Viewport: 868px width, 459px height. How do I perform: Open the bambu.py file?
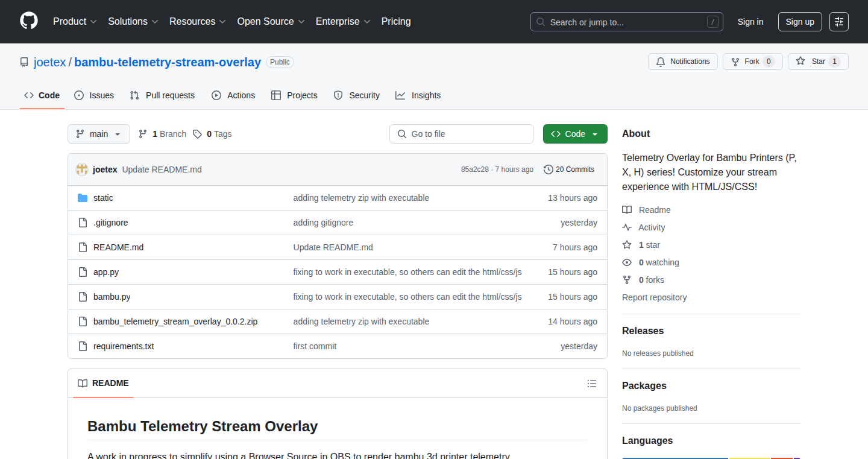click(112, 297)
